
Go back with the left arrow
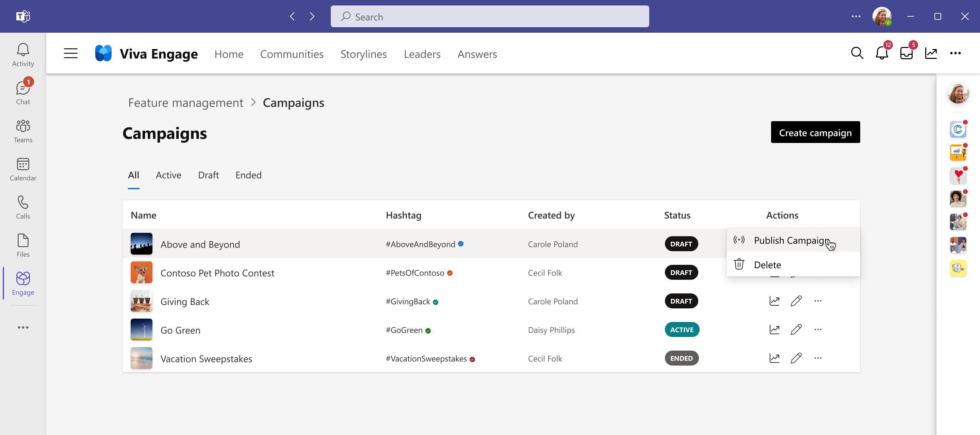[292, 16]
